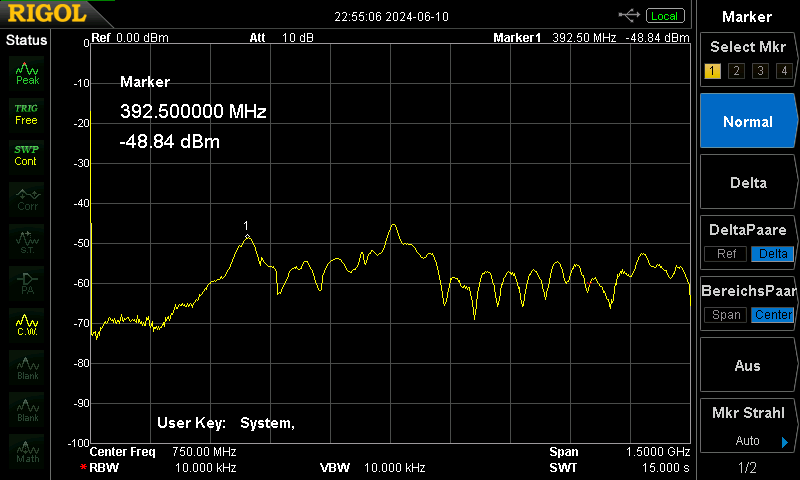This screenshot has width=800, height=480.
Task: Click the -48.84 dBm large readout
Action: coord(169,141)
